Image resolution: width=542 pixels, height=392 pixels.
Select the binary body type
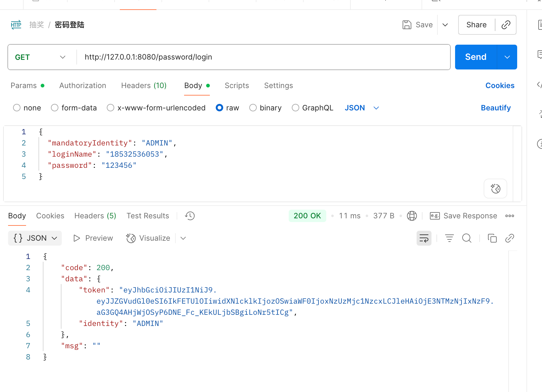(253, 108)
